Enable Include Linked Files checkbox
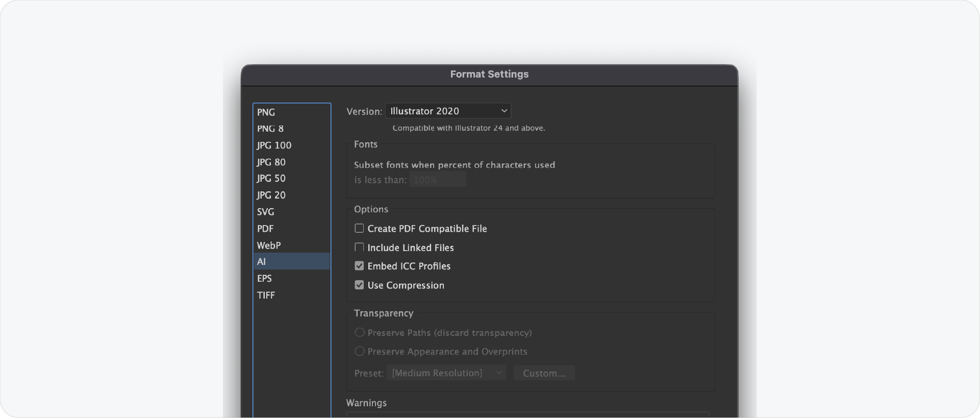 (x=359, y=248)
